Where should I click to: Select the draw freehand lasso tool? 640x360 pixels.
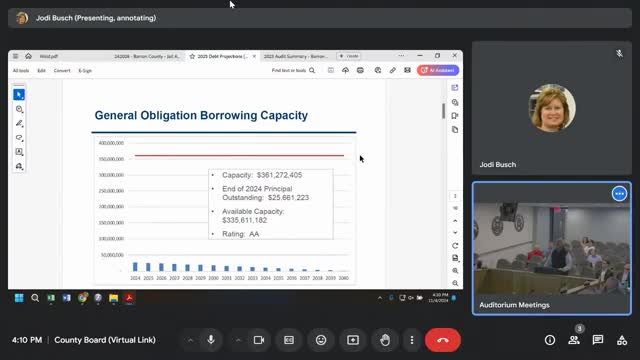point(19,138)
